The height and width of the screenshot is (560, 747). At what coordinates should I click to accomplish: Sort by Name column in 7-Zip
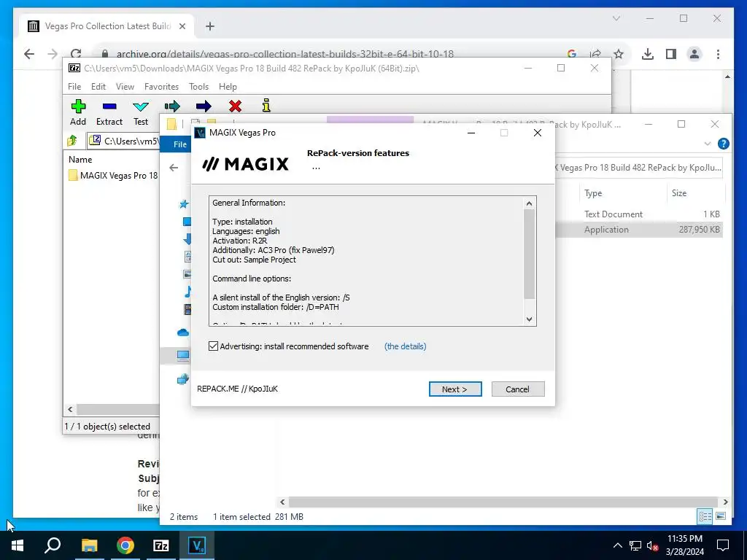[80, 160]
